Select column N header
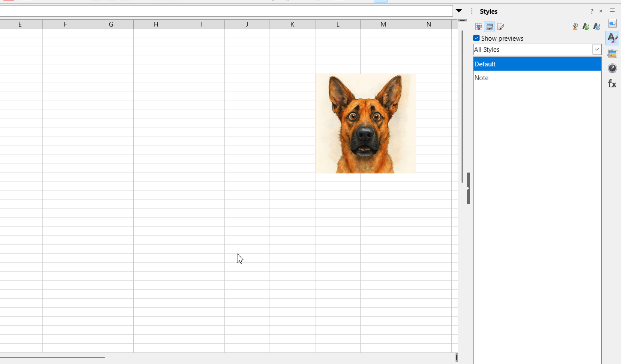Viewport: 621px width, 364px height. tap(429, 24)
